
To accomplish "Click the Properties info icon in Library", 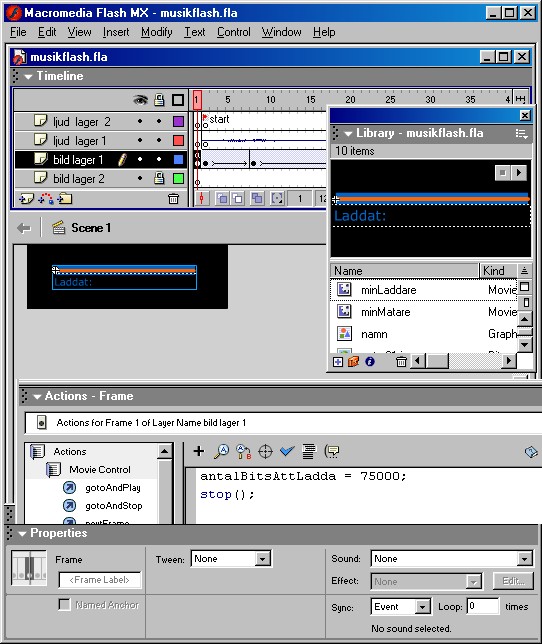I will point(370,362).
